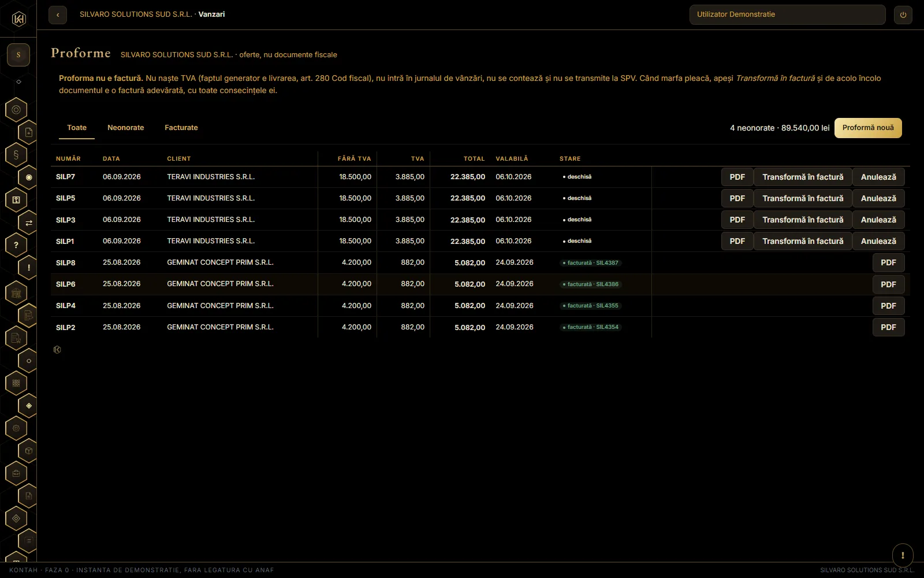Click the power/logout icon top right
The width and height of the screenshot is (924, 578).
(903, 15)
